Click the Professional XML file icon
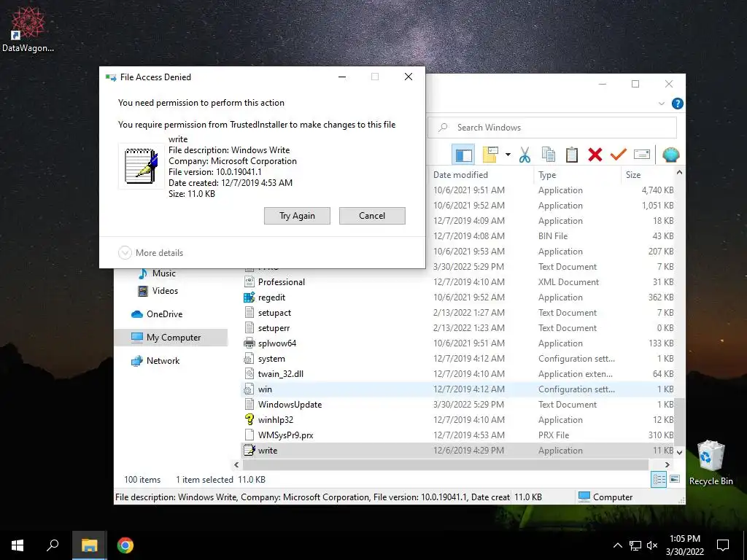The width and height of the screenshot is (747, 560). pyautogui.click(x=249, y=282)
